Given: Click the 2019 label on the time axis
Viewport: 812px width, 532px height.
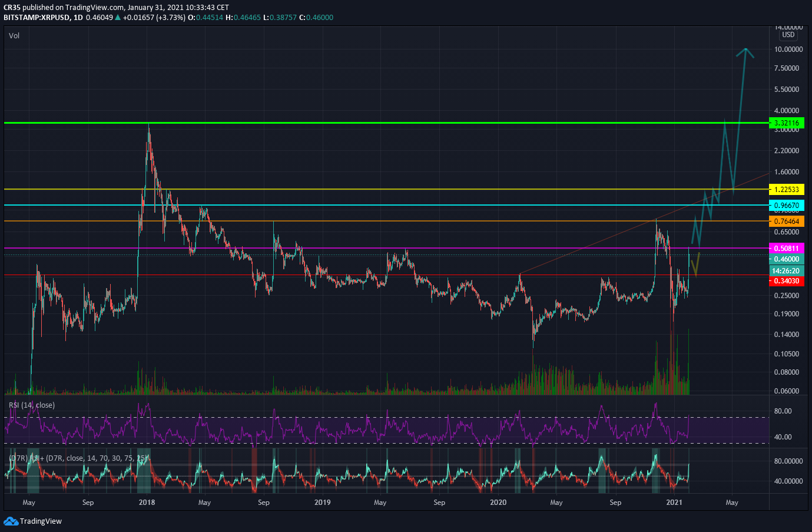Looking at the screenshot, I should 322,503.
